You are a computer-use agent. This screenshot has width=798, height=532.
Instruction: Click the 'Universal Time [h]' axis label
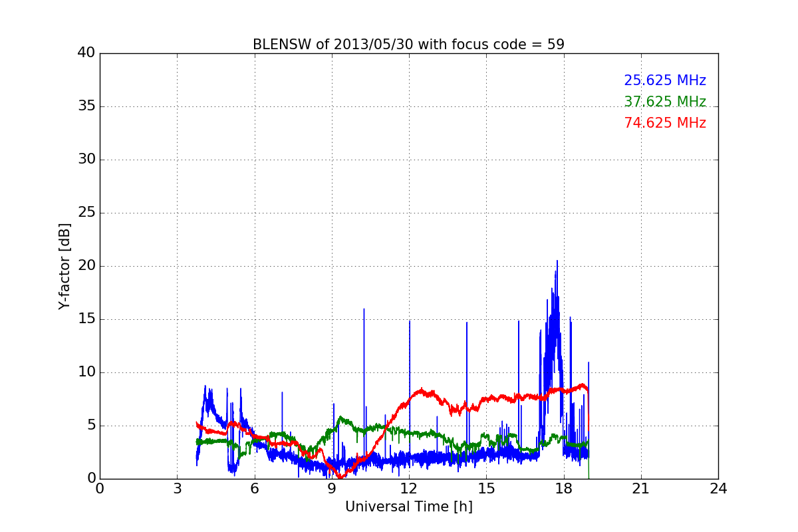point(408,507)
